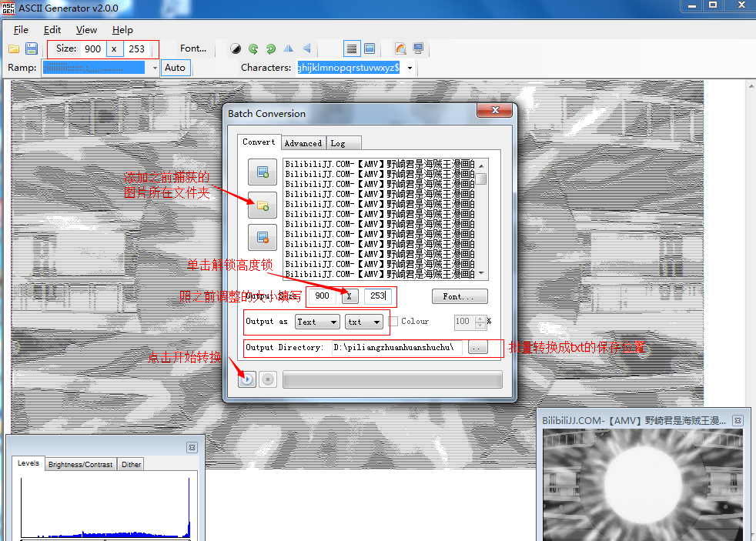
Task: Click the black and white invert icon
Action: (236, 48)
